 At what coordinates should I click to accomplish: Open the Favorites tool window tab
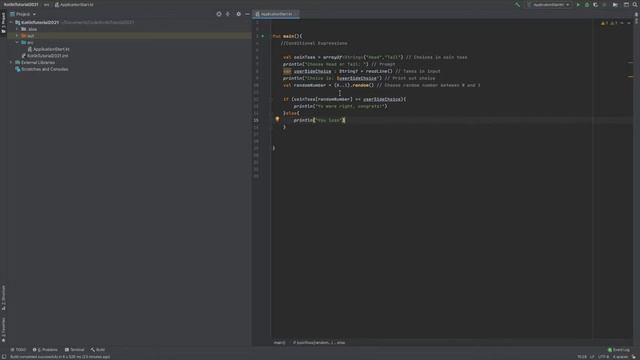[x=4, y=330]
